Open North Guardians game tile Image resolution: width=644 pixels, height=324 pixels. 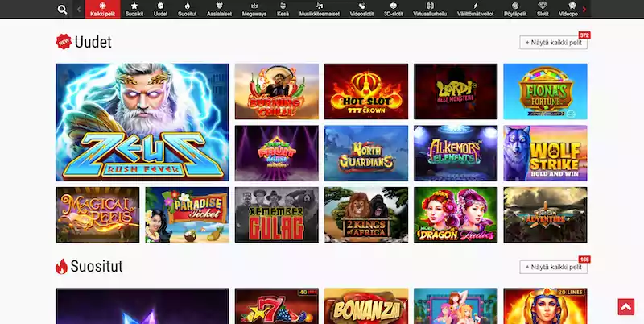coord(366,153)
